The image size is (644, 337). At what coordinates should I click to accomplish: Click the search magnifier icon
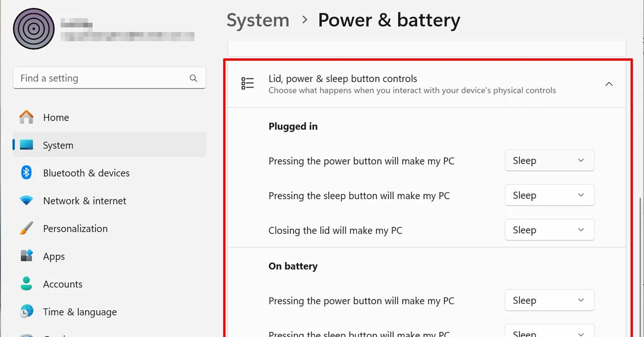[194, 78]
